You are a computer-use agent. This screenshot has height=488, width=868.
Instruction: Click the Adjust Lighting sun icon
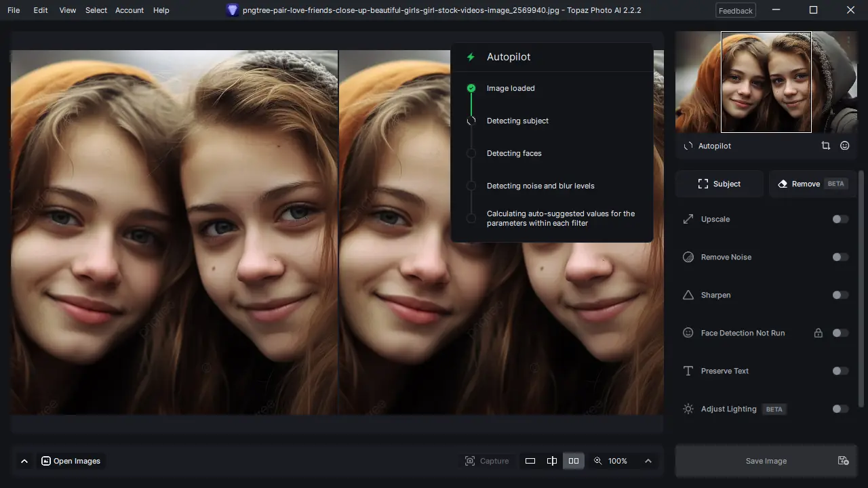688,409
